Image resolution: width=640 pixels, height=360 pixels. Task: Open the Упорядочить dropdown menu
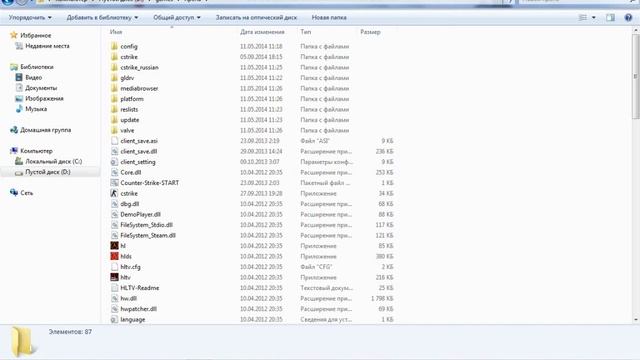[x=30, y=18]
